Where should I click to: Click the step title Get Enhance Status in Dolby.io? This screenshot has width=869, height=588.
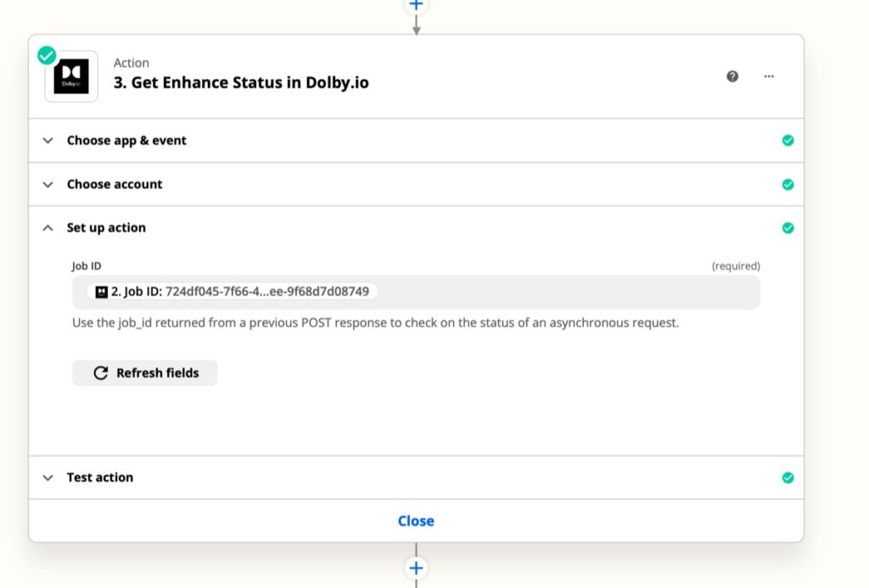click(241, 82)
